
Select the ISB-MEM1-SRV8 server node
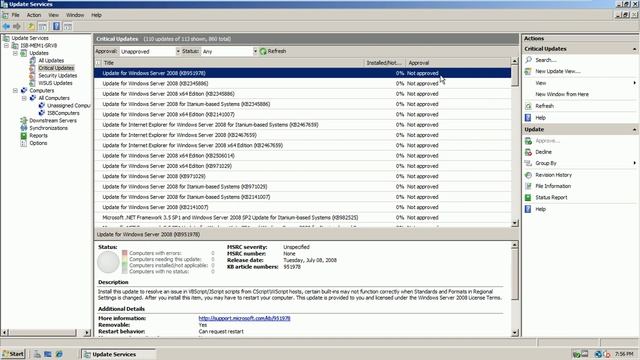tap(39, 45)
